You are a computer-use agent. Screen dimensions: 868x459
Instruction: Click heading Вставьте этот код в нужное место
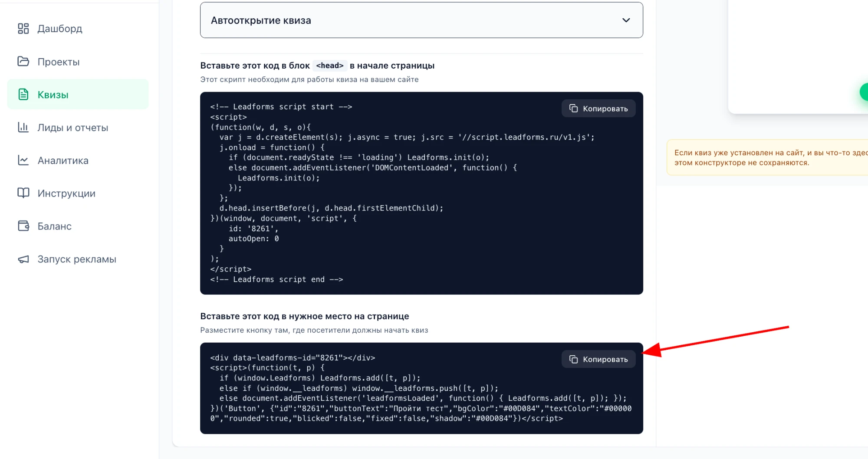click(x=305, y=316)
